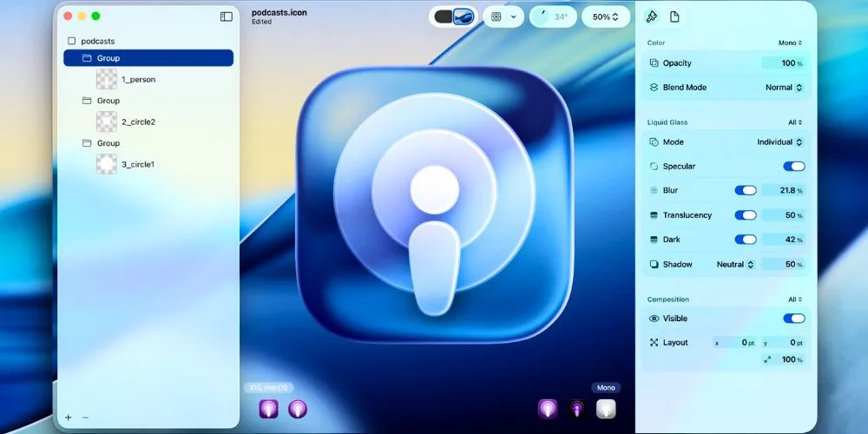Screen dimensions: 868x434
Task: Click the Opacity icon
Action: pos(654,63)
